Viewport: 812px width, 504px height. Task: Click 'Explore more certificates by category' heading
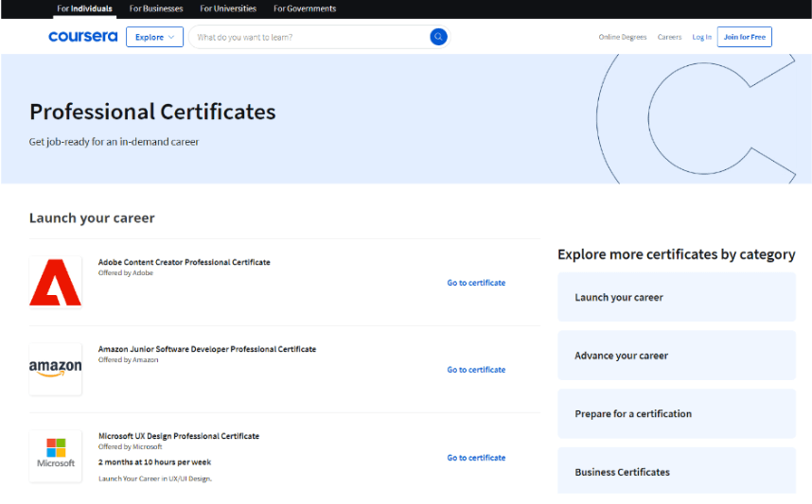click(677, 254)
